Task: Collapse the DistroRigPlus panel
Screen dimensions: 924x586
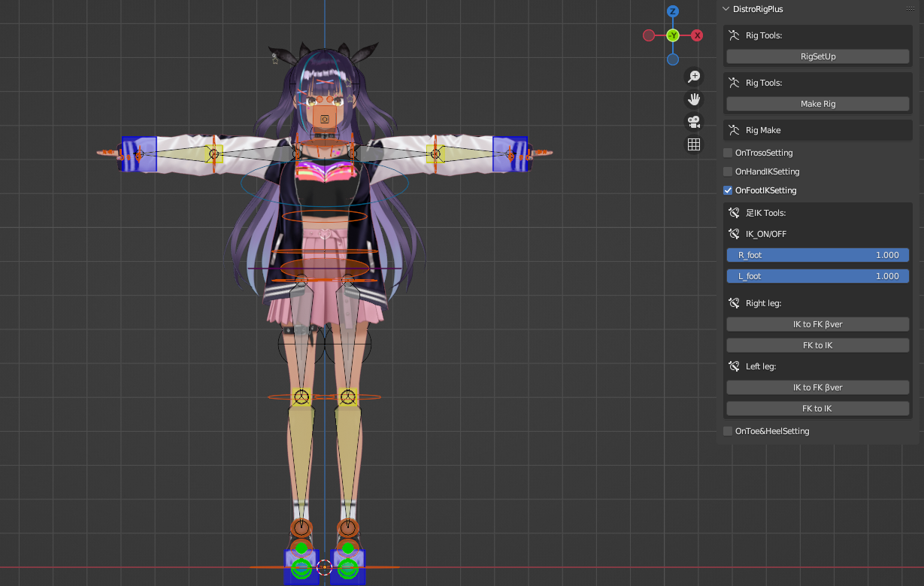Action: pyautogui.click(x=726, y=9)
